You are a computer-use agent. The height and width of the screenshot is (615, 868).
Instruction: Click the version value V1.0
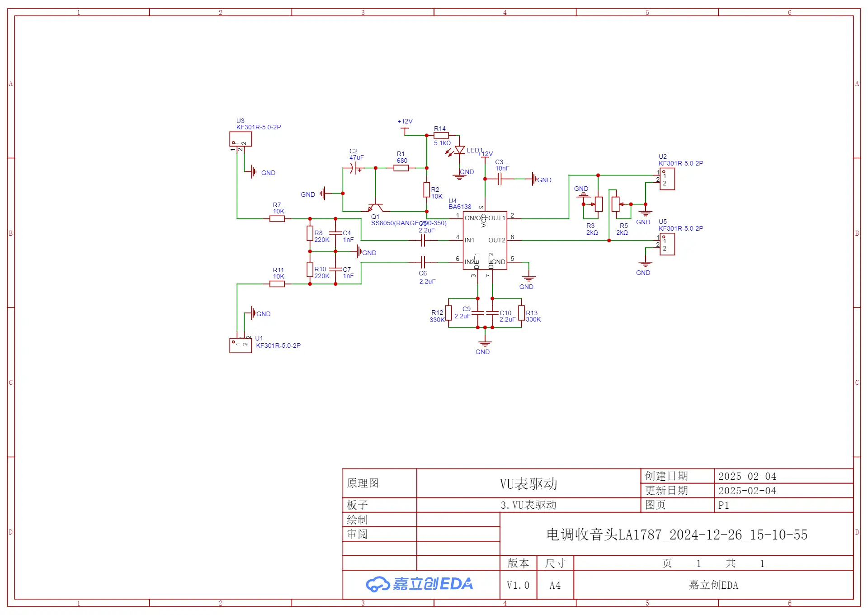(x=518, y=585)
